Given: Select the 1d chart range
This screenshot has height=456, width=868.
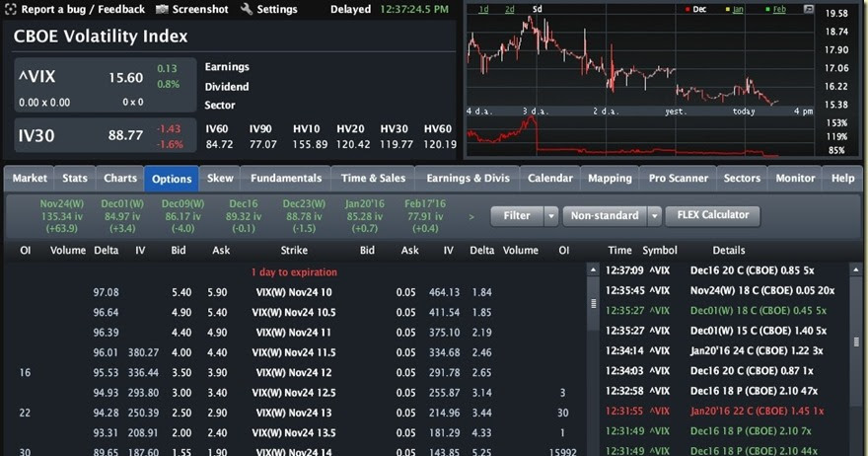Looking at the screenshot, I should point(483,10).
